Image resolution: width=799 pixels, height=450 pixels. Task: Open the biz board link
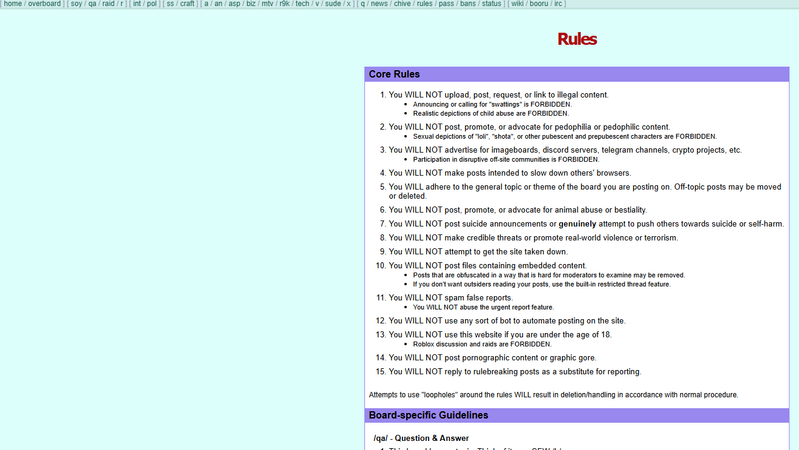click(251, 4)
